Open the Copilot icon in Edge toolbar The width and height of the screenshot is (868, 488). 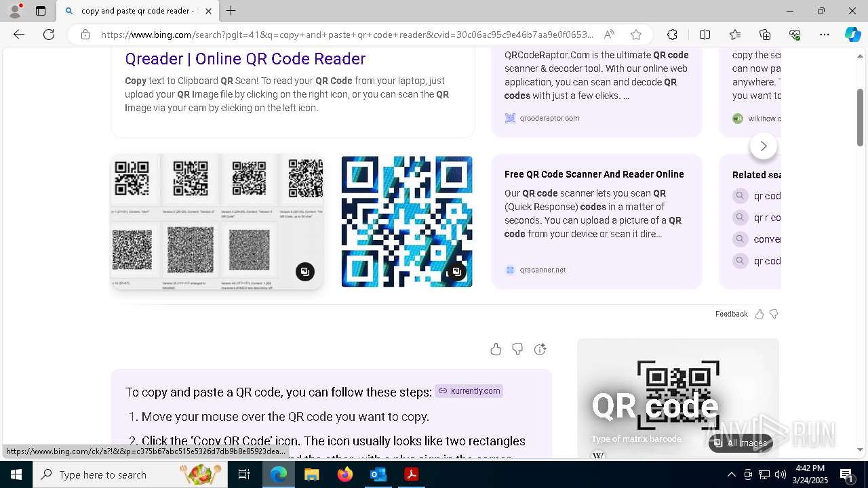tap(852, 35)
